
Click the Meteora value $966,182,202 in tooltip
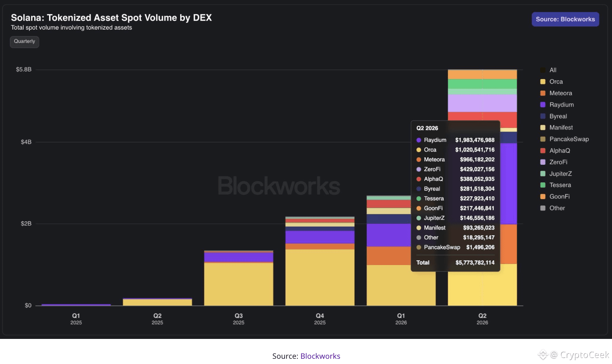pos(477,160)
